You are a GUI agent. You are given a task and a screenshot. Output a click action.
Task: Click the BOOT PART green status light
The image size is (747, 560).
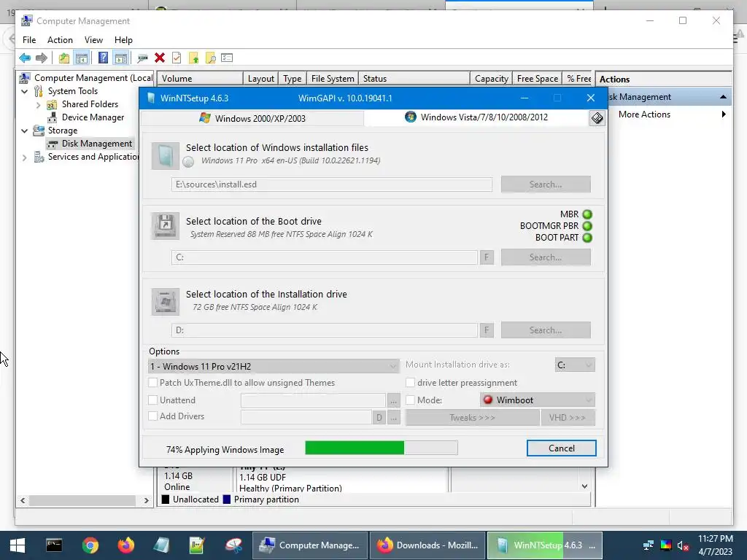587,238
